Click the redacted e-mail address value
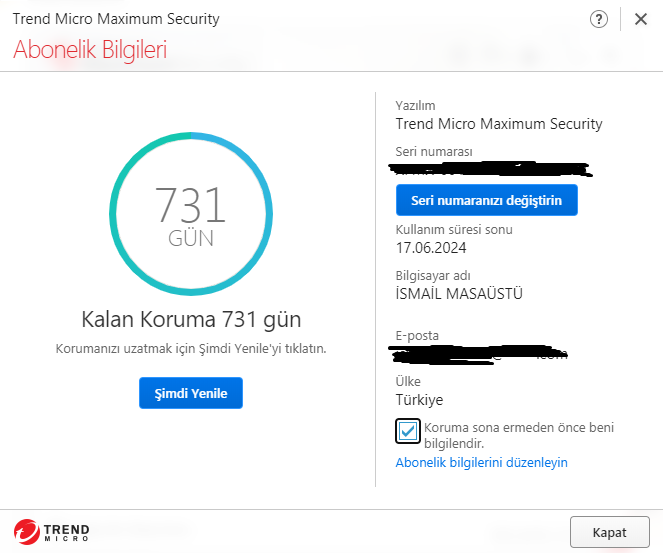Screen dimensions: 663x553 480,353
